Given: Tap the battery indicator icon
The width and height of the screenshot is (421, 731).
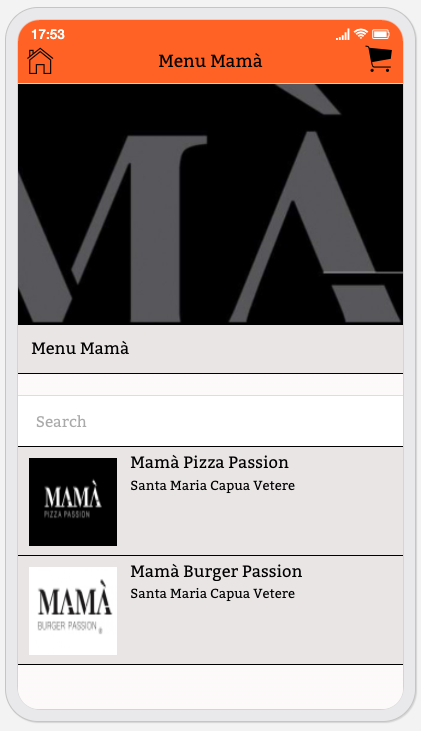Looking at the screenshot, I should pyautogui.click(x=381, y=34).
